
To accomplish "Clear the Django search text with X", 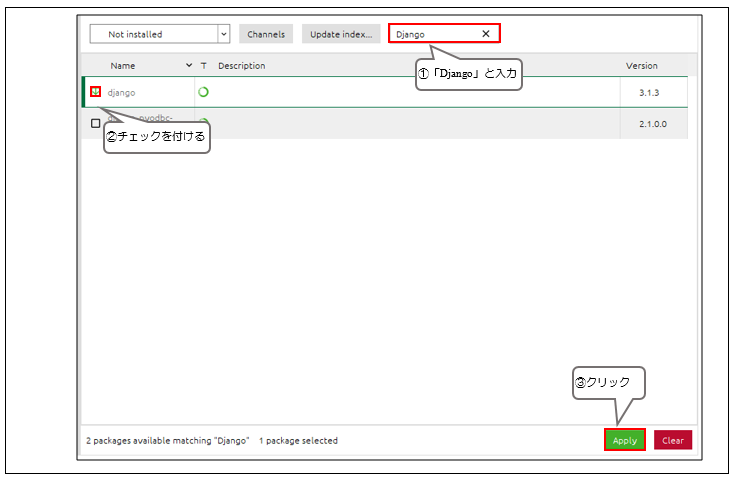I will [x=486, y=34].
